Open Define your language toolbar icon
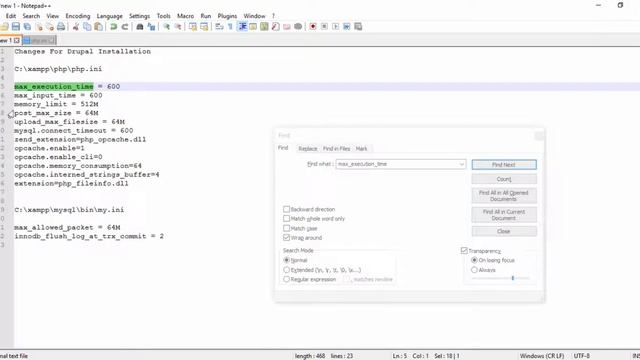 pyautogui.click(x=253, y=27)
